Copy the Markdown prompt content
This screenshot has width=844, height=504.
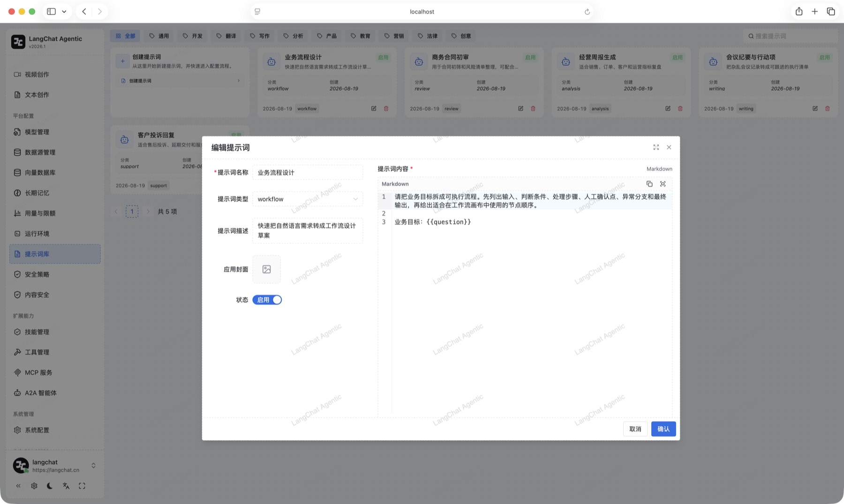pyautogui.click(x=649, y=184)
